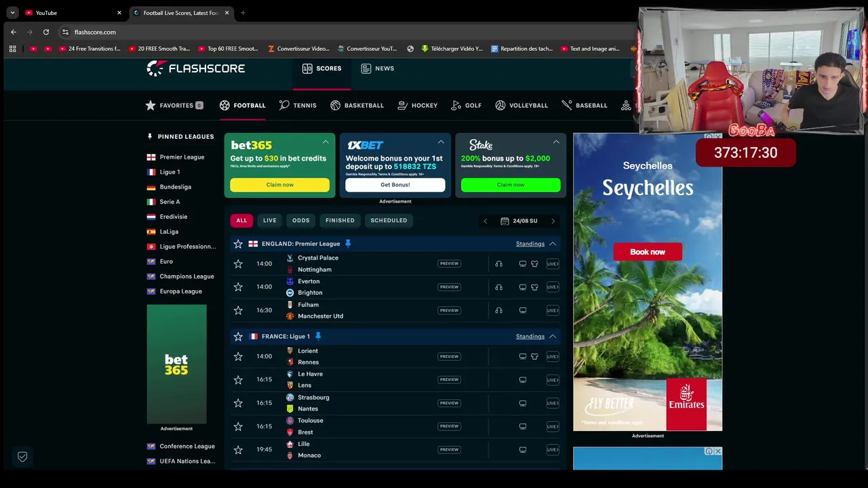Click TV icon on Lille vs Monaco row
This screenshot has height=488, width=868.
[523, 449]
